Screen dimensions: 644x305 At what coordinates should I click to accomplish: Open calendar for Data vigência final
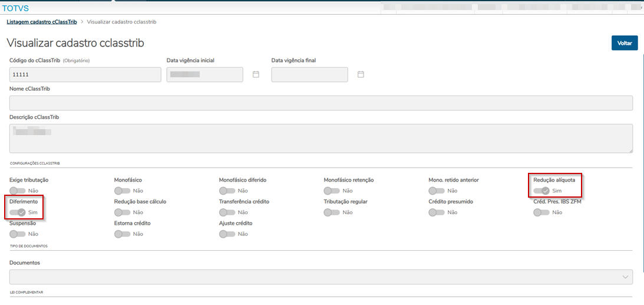pyautogui.click(x=361, y=74)
